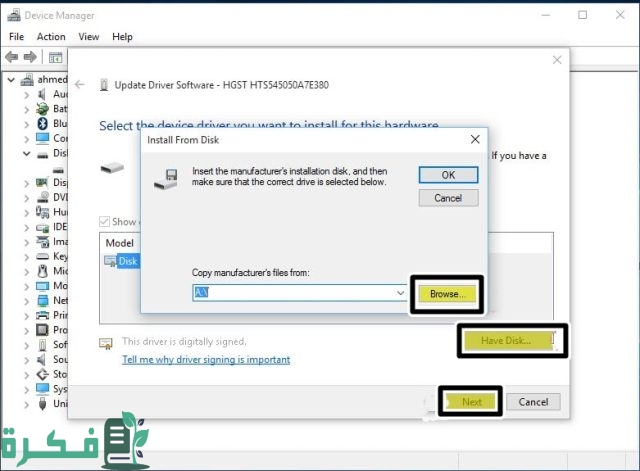Click the Universal Serial Bus controllers icon
Image resolution: width=640 pixels, height=471 pixels.
pyautogui.click(x=42, y=404)
